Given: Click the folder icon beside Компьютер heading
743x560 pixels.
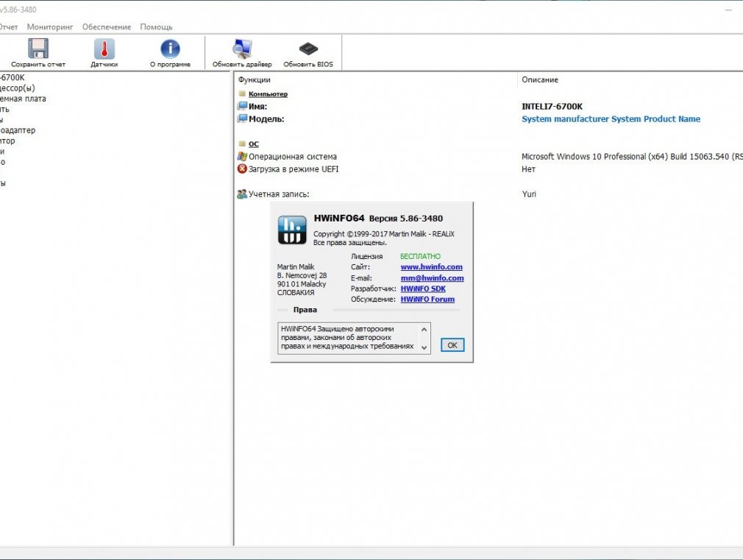Looking at the screenshot, I should pyautogui.click(x=242, y=94).
